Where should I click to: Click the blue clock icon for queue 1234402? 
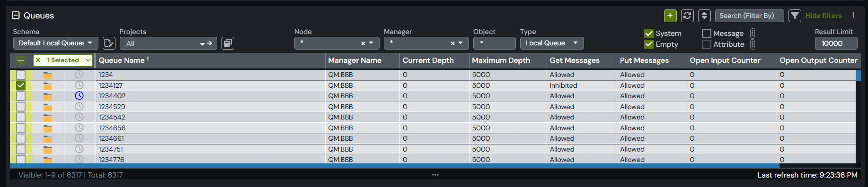coord(79,95)
